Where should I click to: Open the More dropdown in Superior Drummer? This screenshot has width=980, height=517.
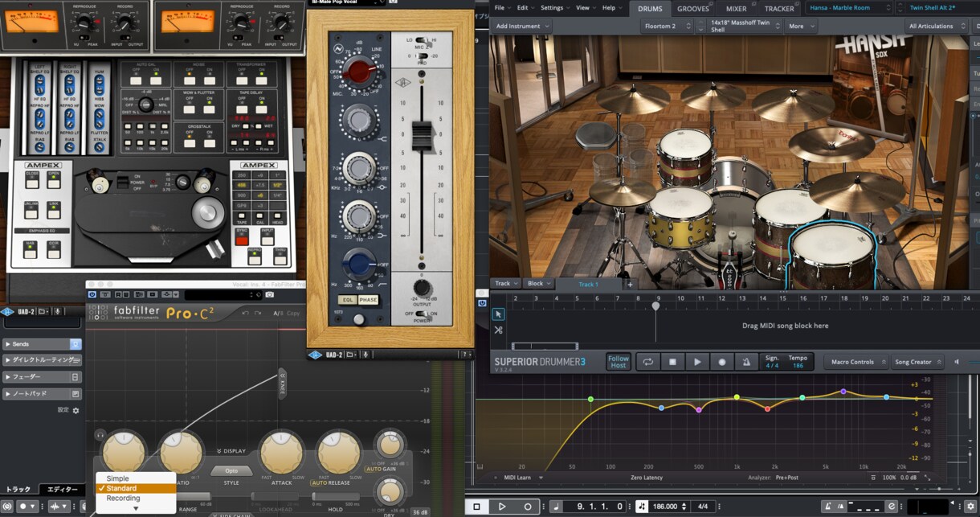click(x=801, y=26)
